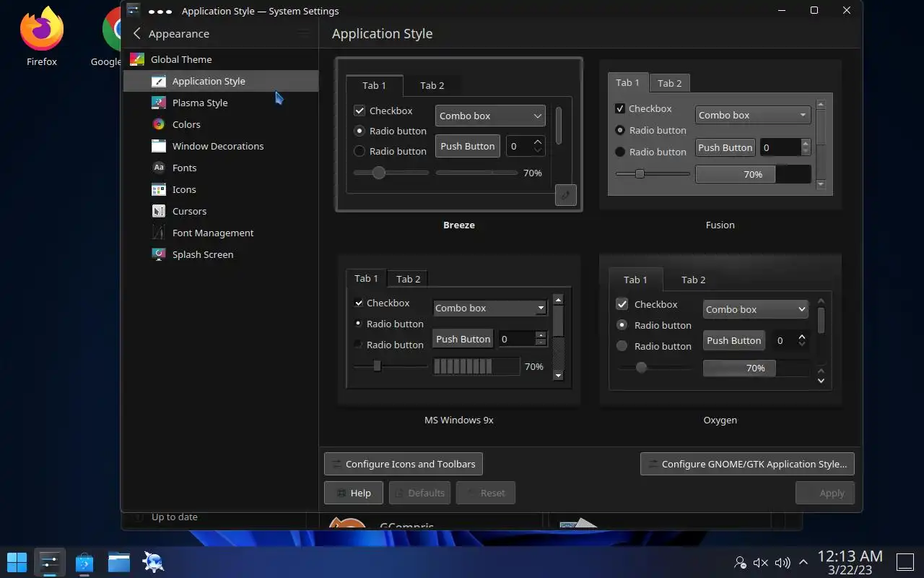Open the Combo box in Breeze preview
This screenshot has width=924, height=578.
490,116
